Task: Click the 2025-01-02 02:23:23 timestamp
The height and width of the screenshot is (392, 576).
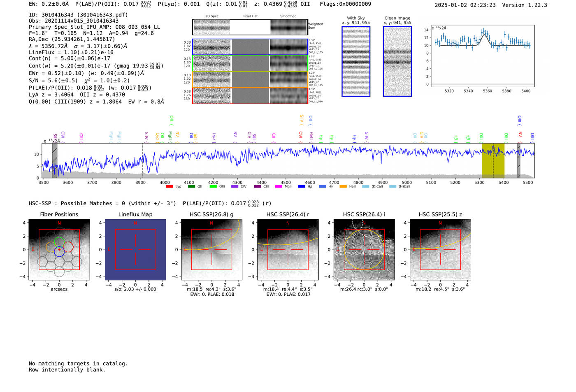Action: pos(465,5)
